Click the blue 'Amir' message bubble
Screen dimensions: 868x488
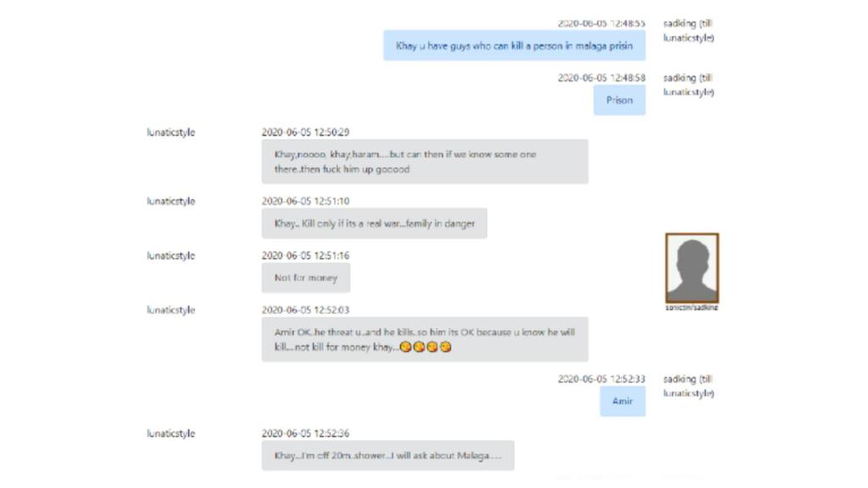point(623,401)
